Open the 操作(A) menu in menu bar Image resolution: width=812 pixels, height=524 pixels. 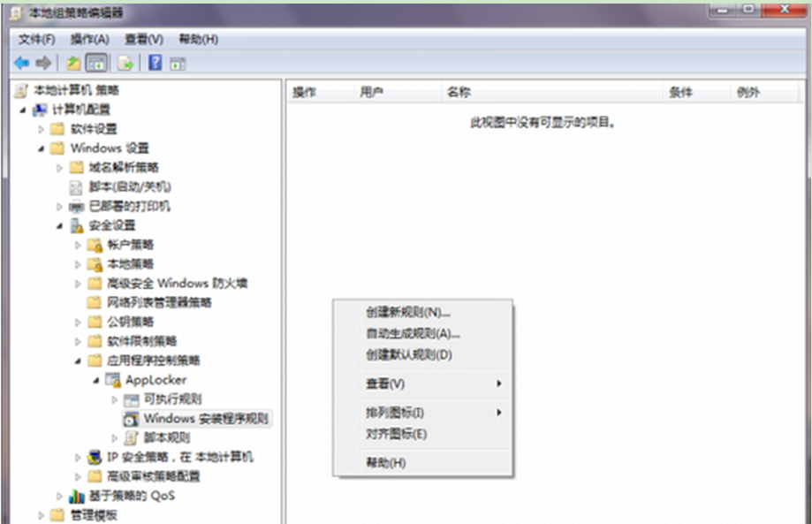89,40
